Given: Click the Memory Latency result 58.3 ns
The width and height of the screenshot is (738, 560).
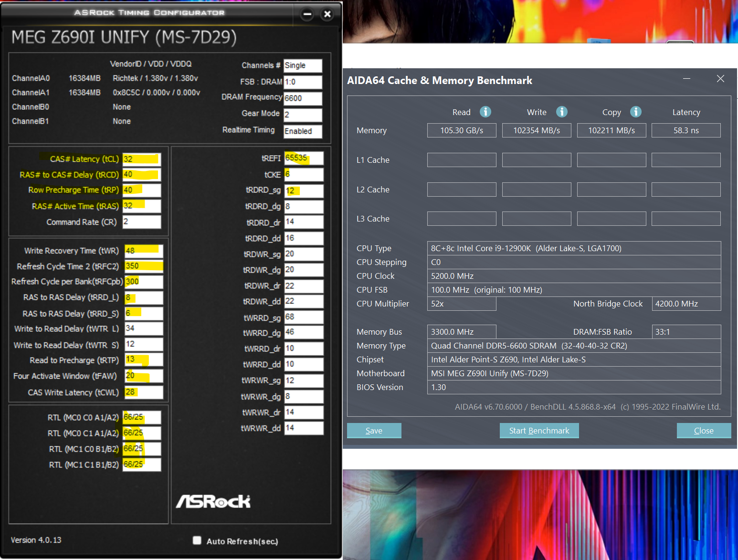Looking at the screenshot, I should pyautogui.click(x=686, y=130).
